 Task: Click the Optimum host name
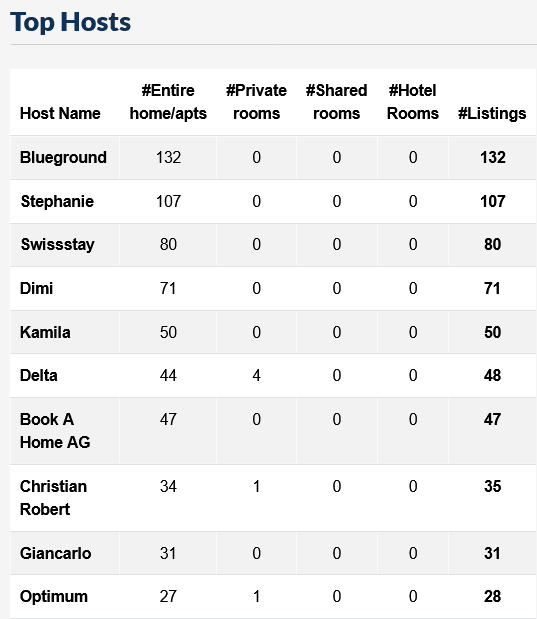[54, 596]
